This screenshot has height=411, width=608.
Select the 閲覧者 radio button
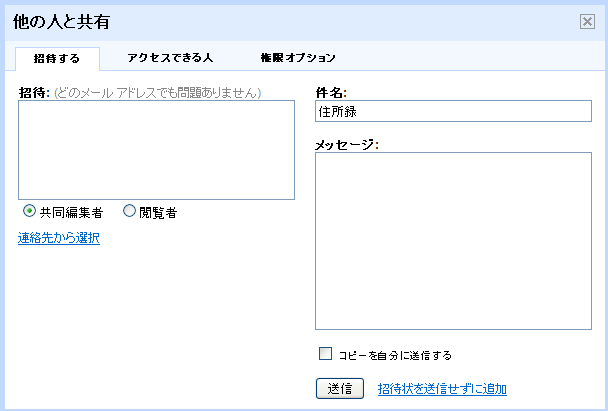point(129,211)
